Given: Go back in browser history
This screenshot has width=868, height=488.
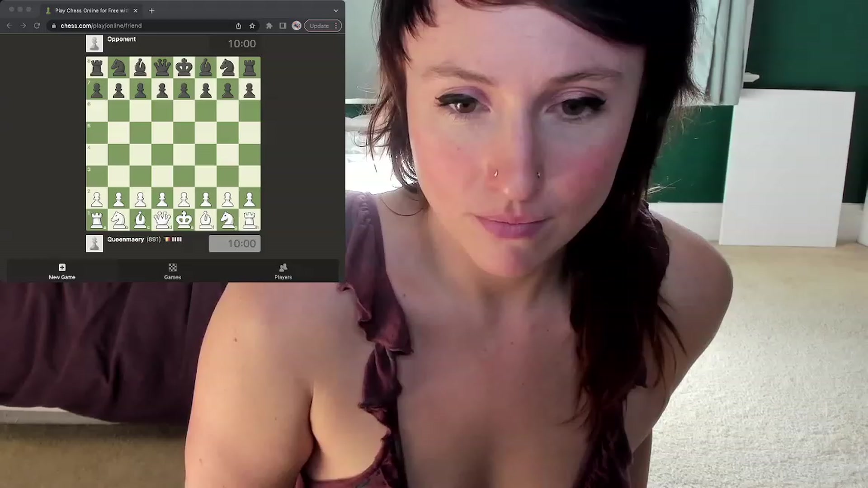Looking at the screenshot, I should 9,26.
